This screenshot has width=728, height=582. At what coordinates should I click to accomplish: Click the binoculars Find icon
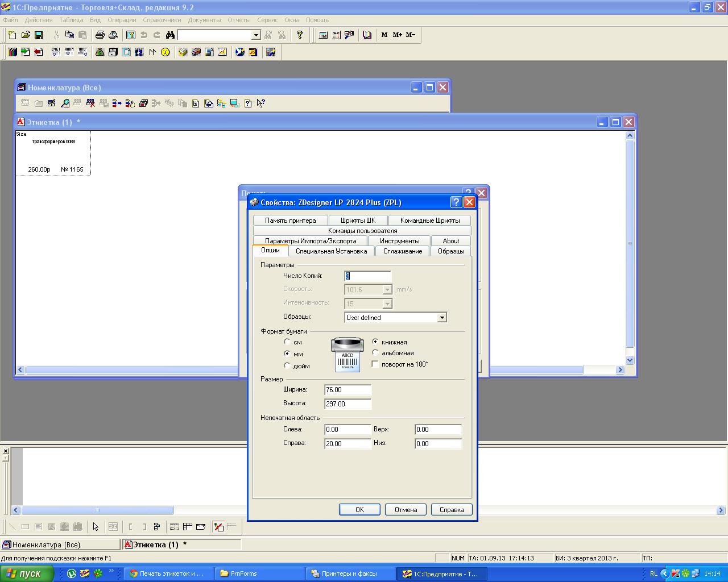pos(170,35)
